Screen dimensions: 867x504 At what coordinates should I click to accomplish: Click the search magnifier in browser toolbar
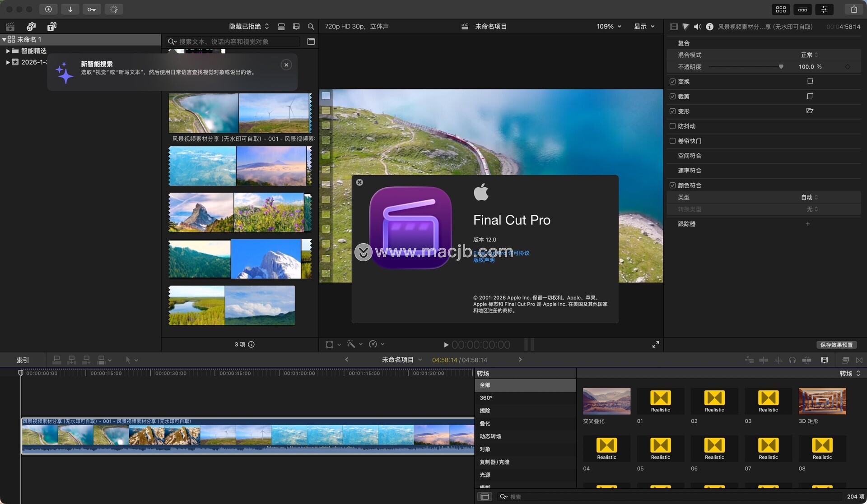tap(311, 27)
